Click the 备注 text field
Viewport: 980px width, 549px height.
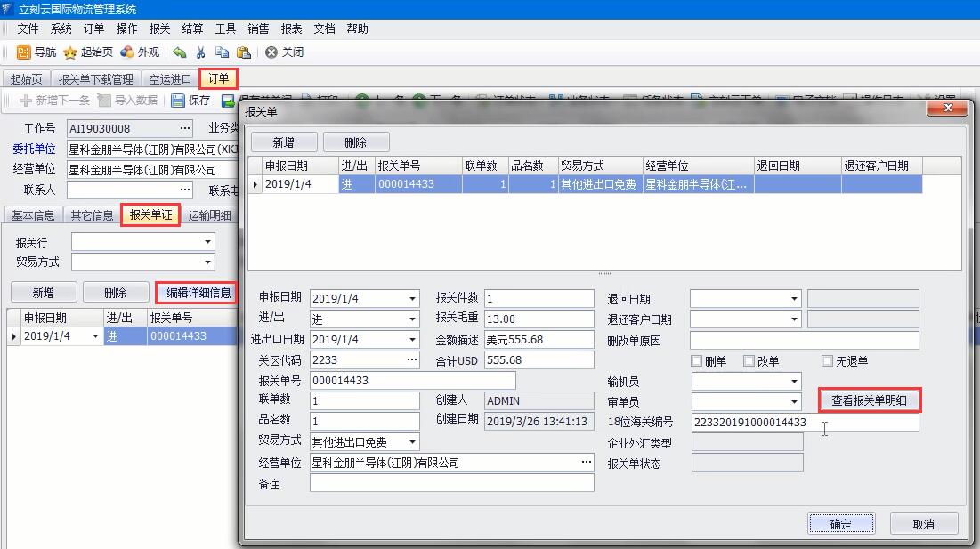click(x=451, y=483)
